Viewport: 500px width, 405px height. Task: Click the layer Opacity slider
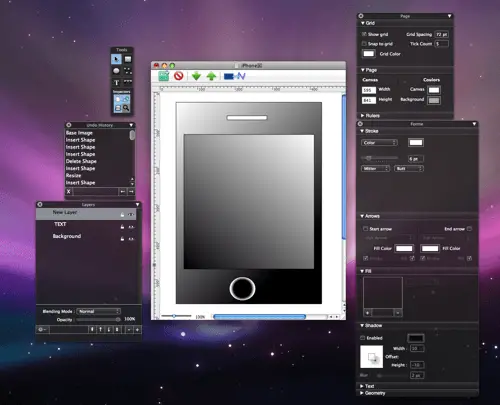pos(98,319)
